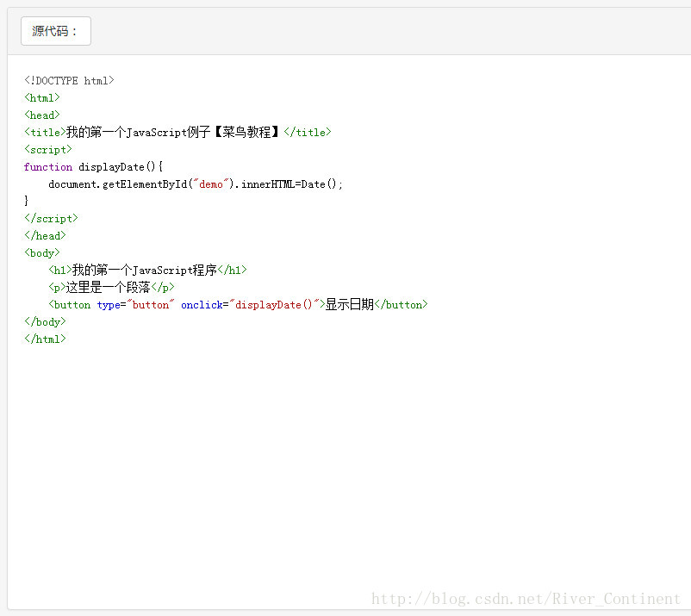Click the document.getElementById("demo") line

pyautogui.click(x=196, y=184)
